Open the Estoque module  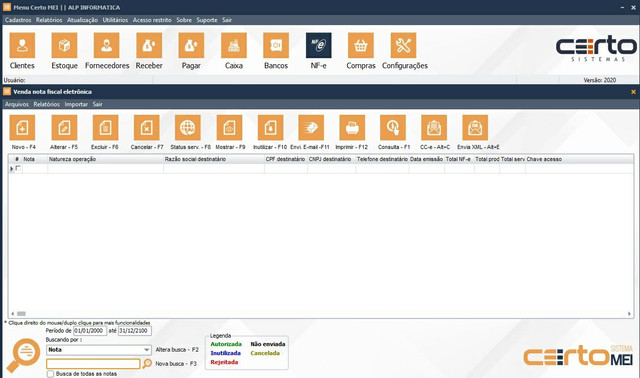tap(64, 45)
